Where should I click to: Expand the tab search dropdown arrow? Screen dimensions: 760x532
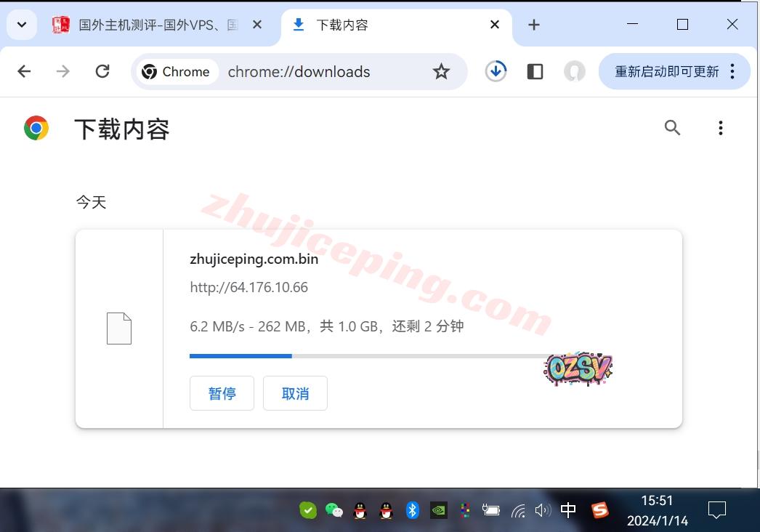(22, 25)
